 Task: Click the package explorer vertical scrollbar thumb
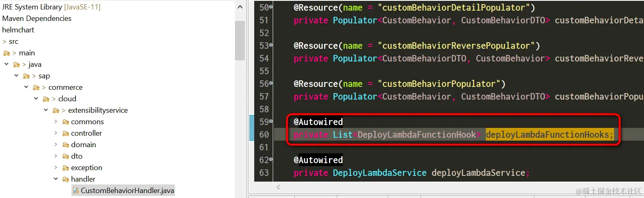point(239,41)
